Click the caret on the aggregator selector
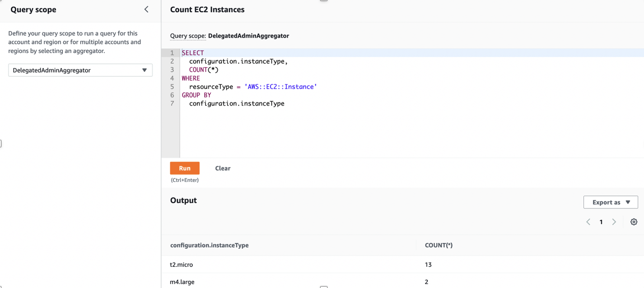Viewport: 644px width, 288px height. click(145, 70)
